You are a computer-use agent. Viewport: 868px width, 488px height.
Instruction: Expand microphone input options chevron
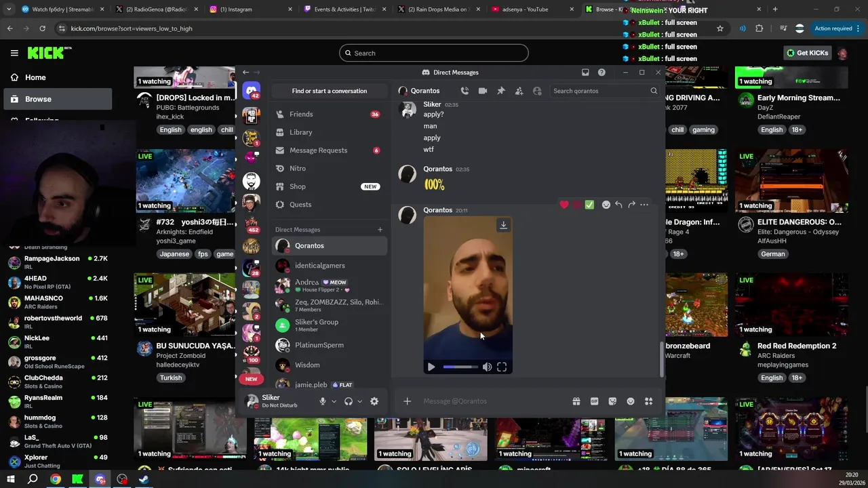(x=334, y=401)
